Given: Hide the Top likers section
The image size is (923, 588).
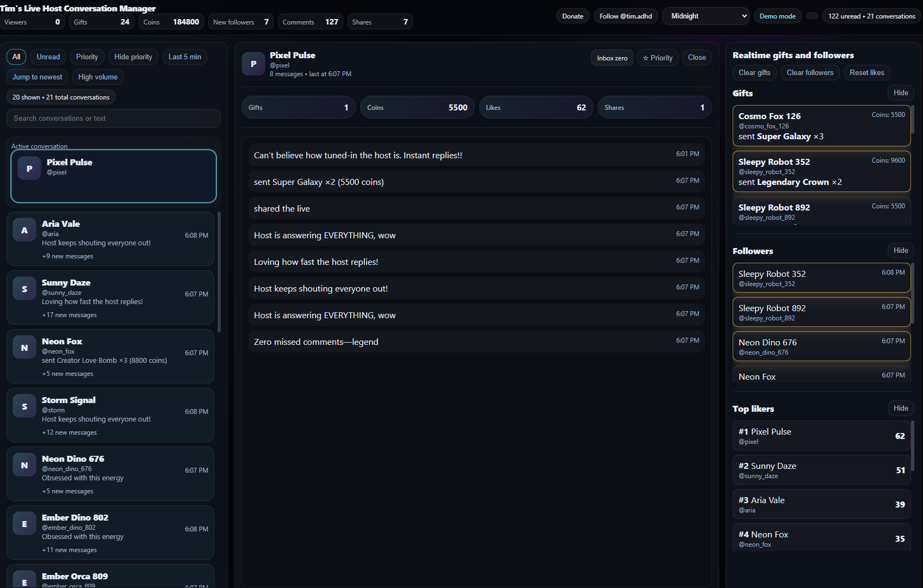Looking at the screenshot, I should (901, 408).
